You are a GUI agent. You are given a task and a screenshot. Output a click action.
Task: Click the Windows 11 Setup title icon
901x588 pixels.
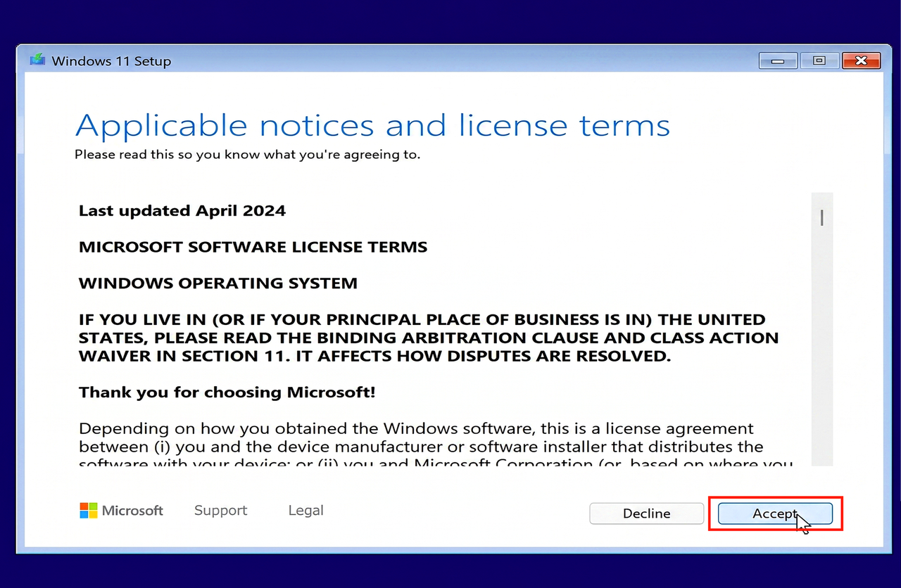[37, 60]
